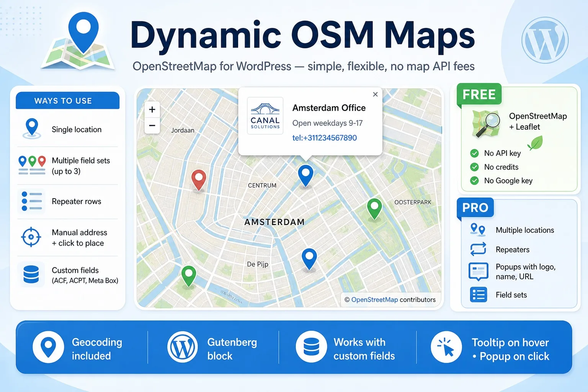Viewport: 588px width, 392px height.
Task: Click the No API key checkmark
Action: pyautogui.click(x=474, y=154)
